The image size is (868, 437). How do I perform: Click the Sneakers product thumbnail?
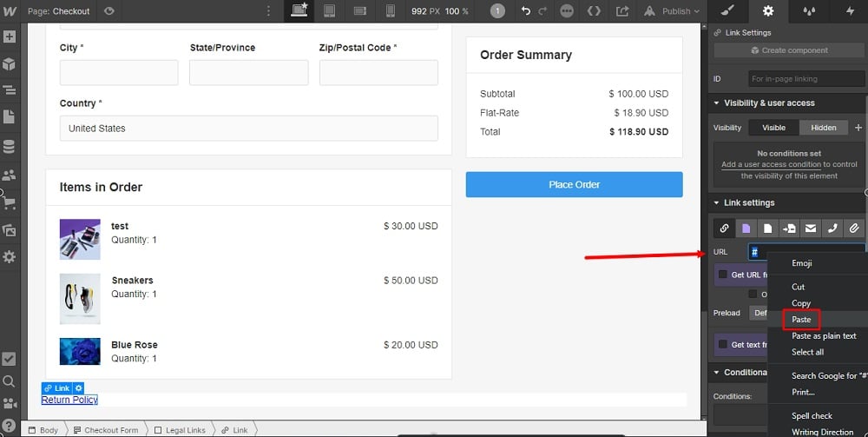[80, 299]
